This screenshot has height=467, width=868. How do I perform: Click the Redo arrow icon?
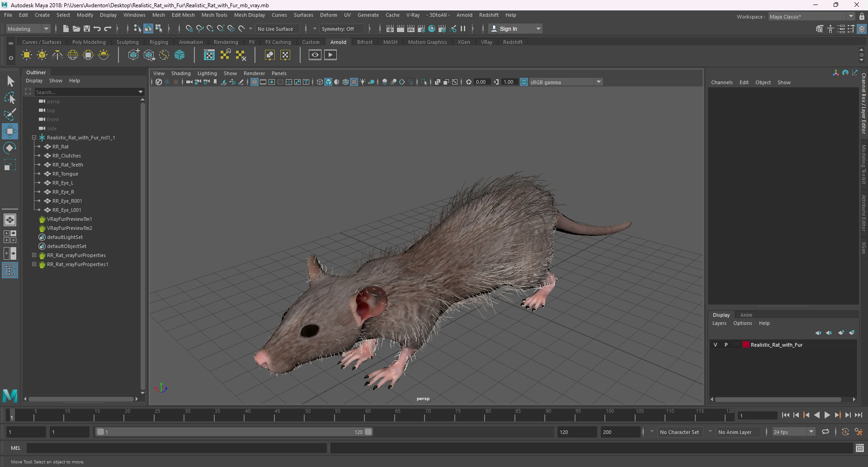point(108,29)
